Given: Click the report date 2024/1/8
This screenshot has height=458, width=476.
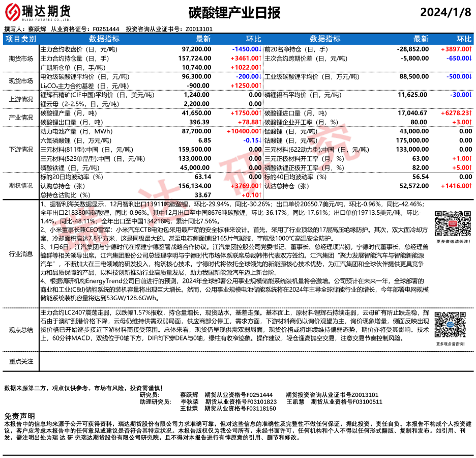Looking at the screenshot, I should point(446,12).
